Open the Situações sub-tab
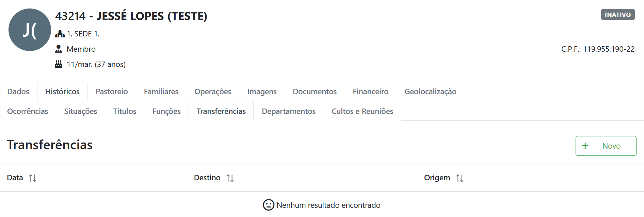 coord(80,111)
